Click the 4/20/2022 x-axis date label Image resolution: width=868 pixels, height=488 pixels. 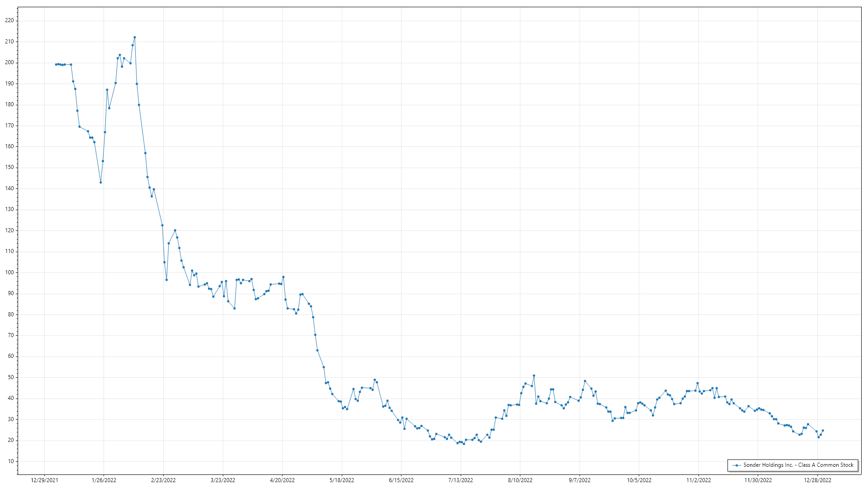click(x=282, y=480)
